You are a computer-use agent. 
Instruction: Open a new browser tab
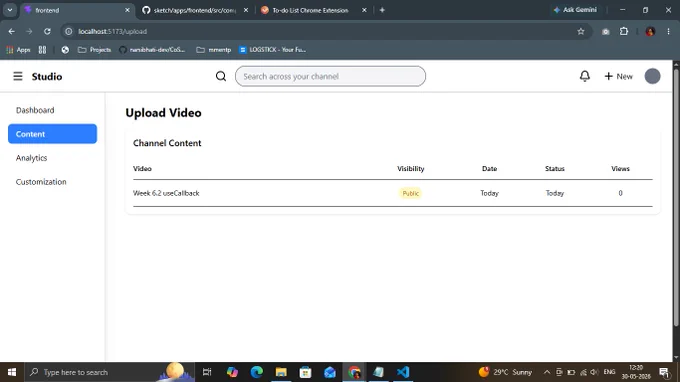(x=382, y=10)
